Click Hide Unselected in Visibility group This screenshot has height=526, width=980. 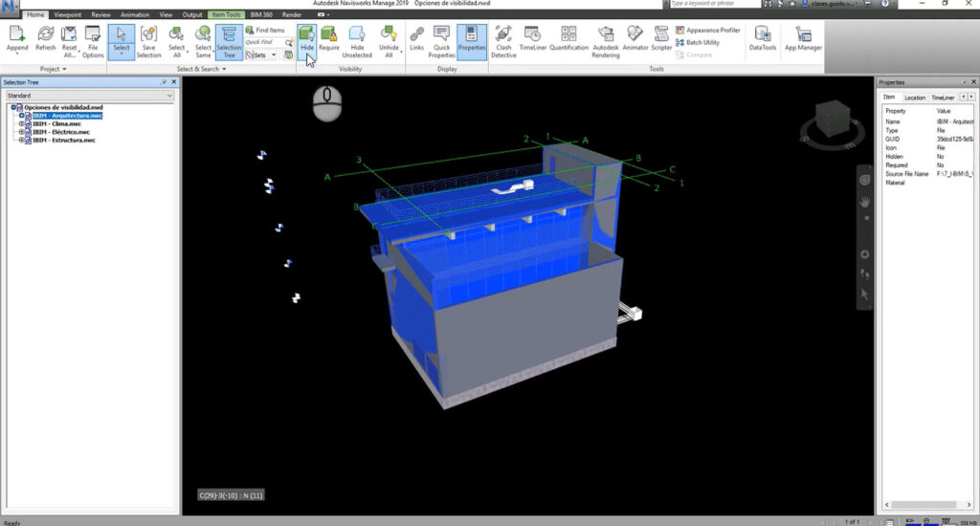click(x=357, y=42)
